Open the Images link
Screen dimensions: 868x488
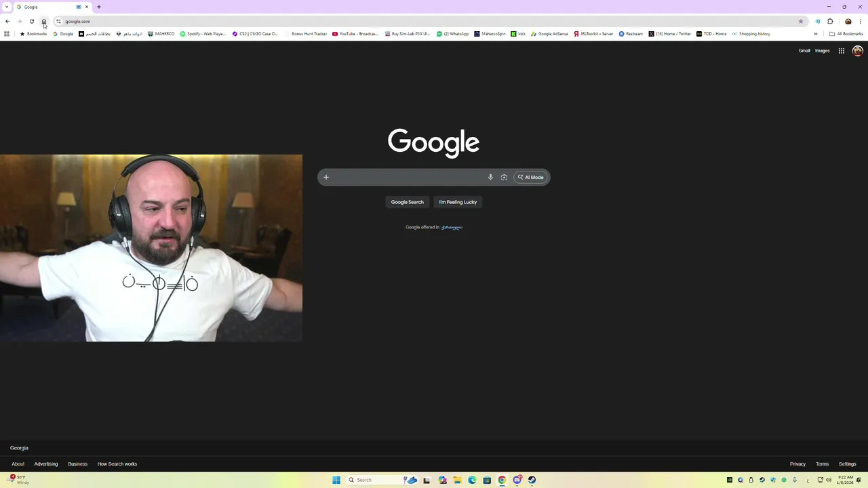823,51
